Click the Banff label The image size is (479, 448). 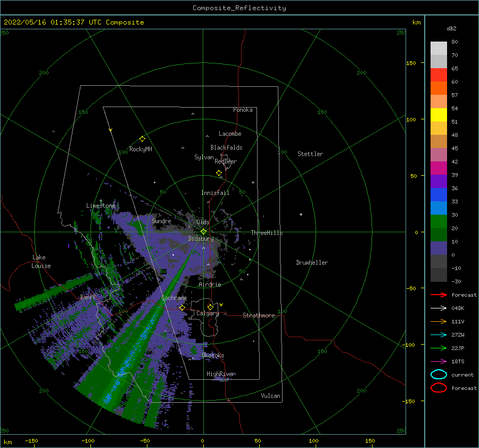point(88,297)
